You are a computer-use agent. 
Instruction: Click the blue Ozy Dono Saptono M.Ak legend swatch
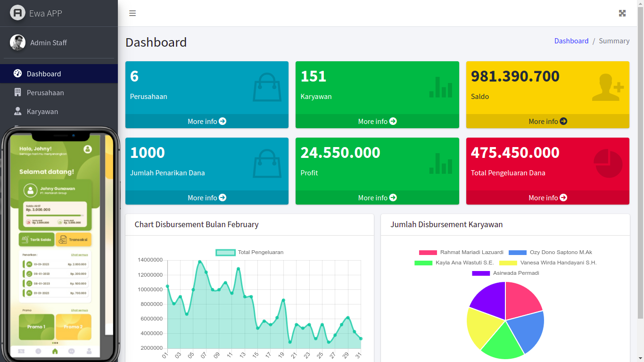point(518,253)
